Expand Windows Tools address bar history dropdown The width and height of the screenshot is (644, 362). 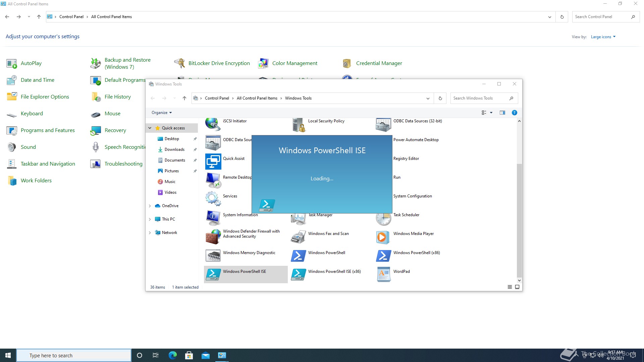click(x=428, y=98)
